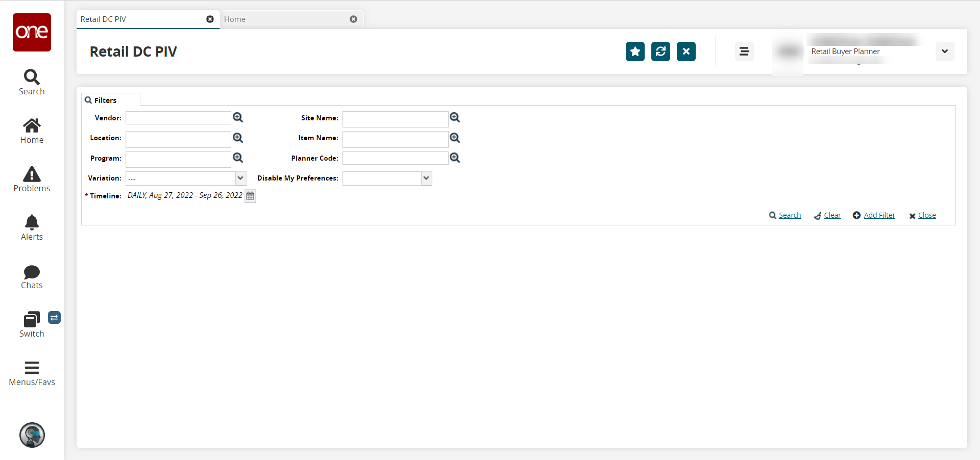
Task: Add page to favorites with star button
Action: click(635, 52)
